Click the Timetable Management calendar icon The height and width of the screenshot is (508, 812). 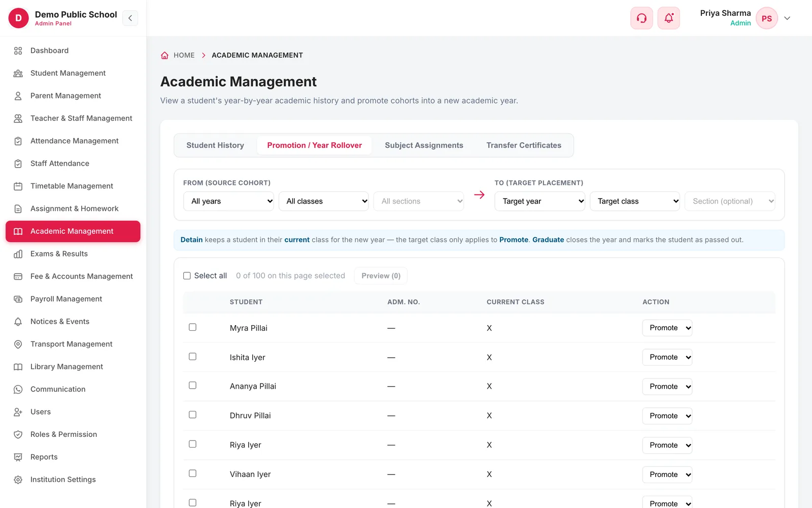(x=18, y=186)
